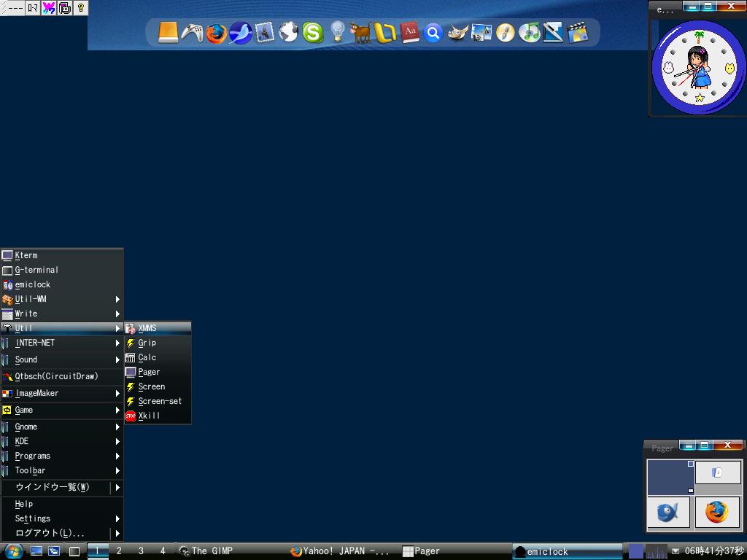Open the blue bird browser icon in the dock
This screenshot has height=560, width=747.
(239, 32)
